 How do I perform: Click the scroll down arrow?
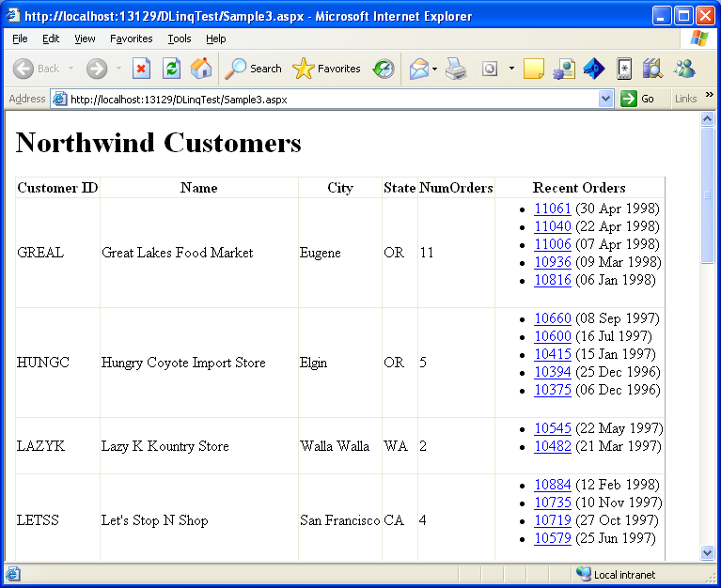[707, 552]
